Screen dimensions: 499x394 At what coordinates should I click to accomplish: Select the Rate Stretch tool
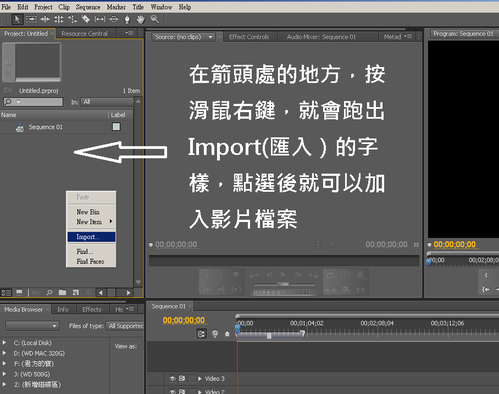tap(72, 19)
